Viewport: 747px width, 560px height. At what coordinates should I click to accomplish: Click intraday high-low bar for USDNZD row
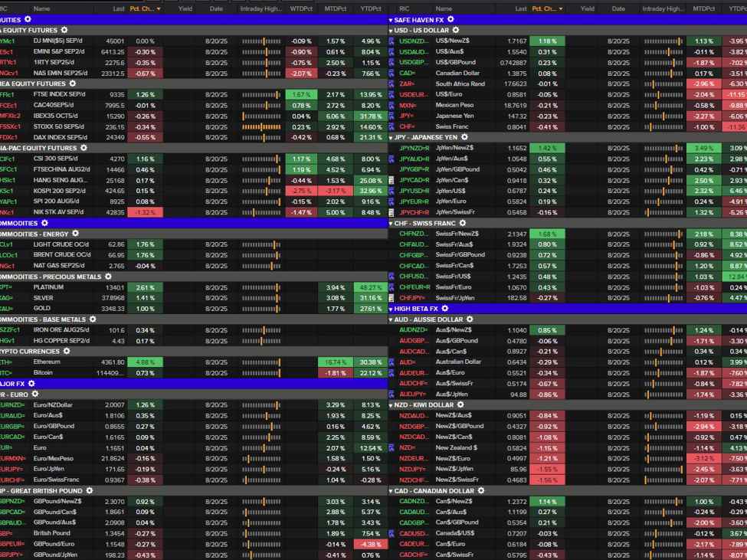click(663, 41)
